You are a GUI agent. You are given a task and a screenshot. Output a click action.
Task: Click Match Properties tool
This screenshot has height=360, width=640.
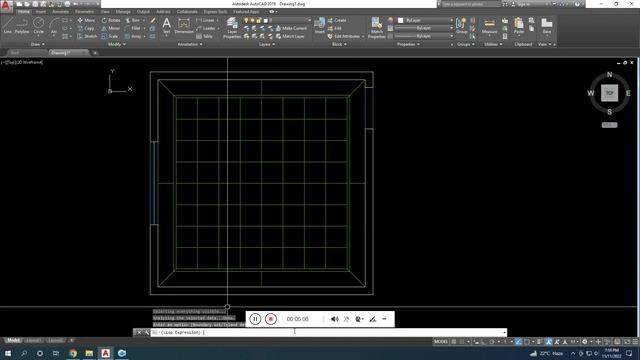point(376,28)
